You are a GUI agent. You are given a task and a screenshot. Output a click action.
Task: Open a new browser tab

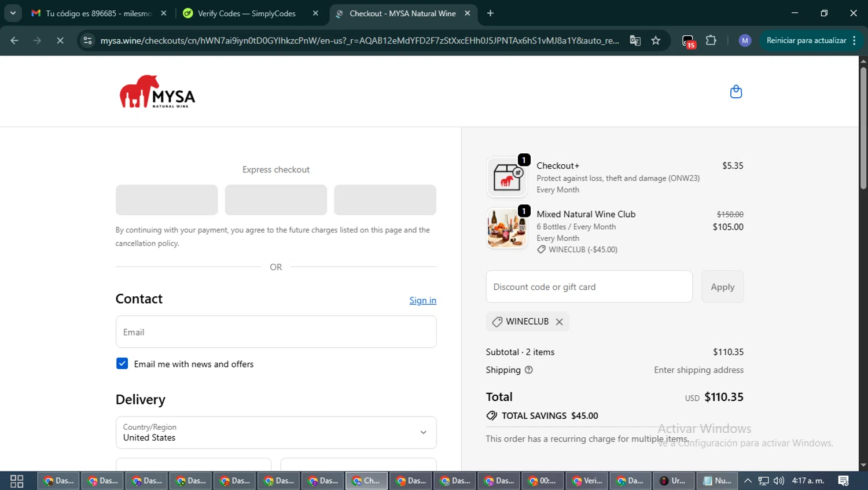point(490,13)
